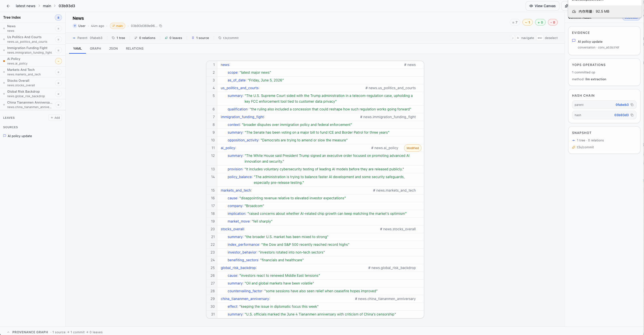
Task: Filter by added count '+ 0' badge
Action: tap(540, 22)
